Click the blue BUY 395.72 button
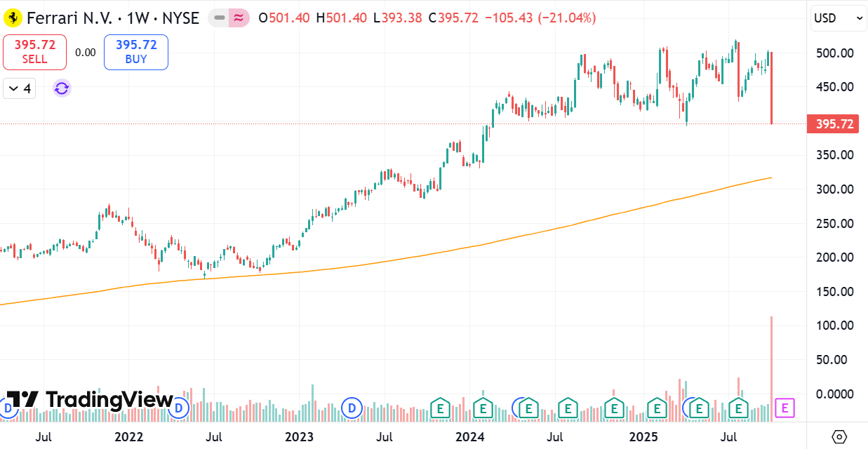The height and width of the screenshot is (449, 868). (x=136, y=52)
